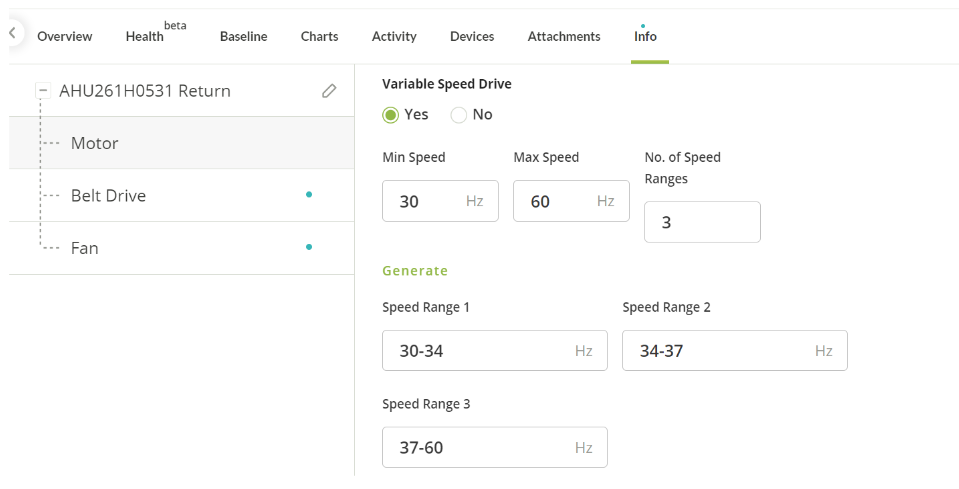Select the Belt Drive component
This screenshot has height=489, width=959.
[182, 196]
